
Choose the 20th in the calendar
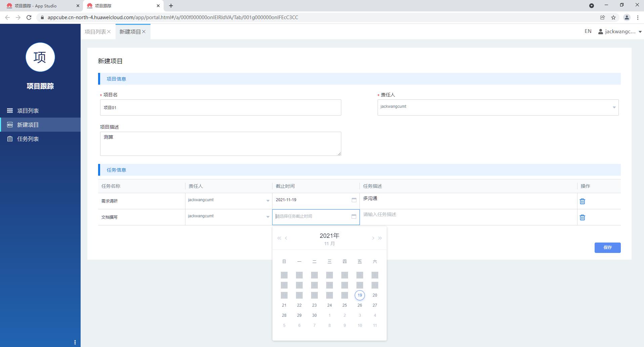[375, 295]
